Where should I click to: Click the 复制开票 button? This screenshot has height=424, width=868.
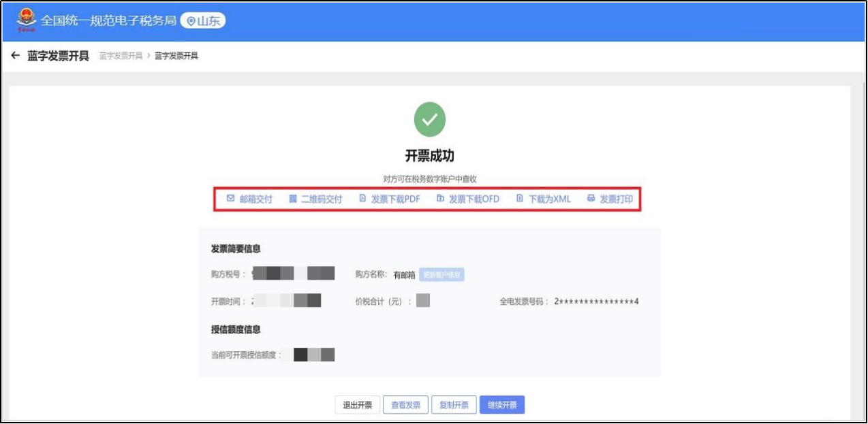[454, 405]
